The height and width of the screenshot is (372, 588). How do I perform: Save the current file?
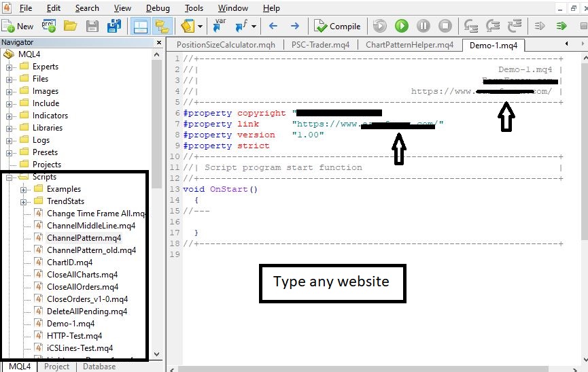92,26
